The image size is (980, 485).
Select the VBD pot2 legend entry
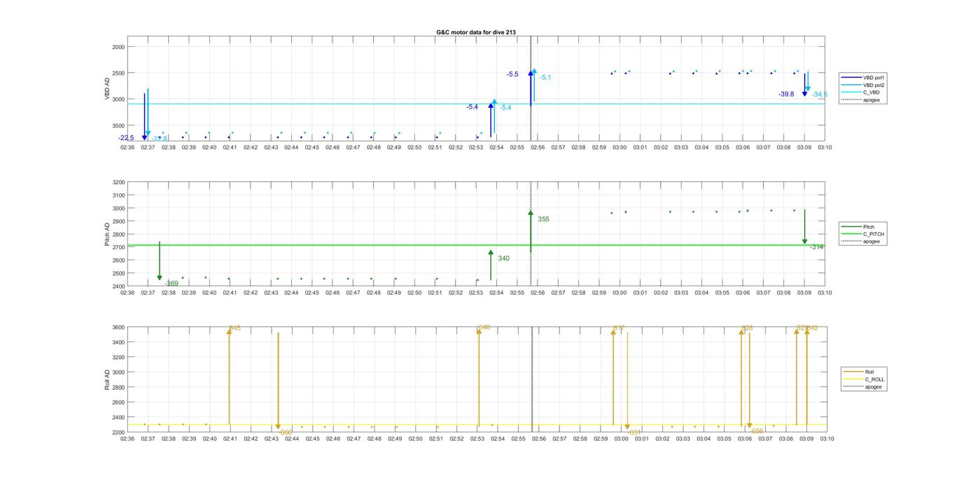[x=862, y=85]
